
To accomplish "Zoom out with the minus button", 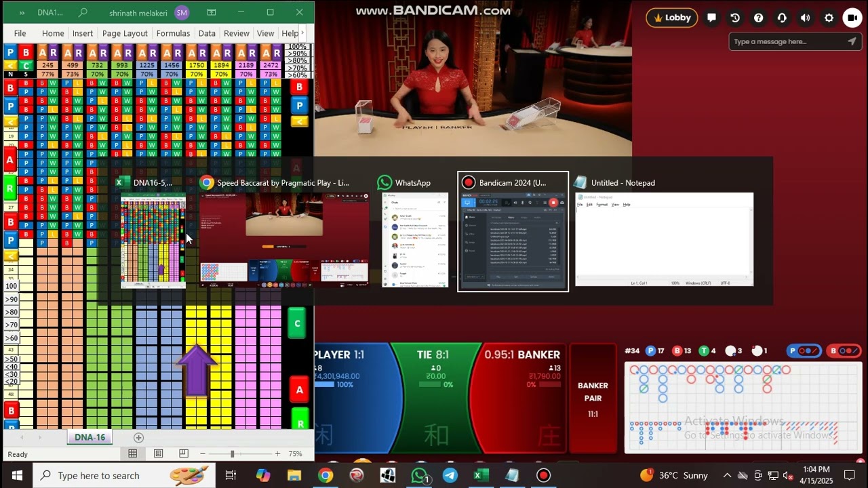I will 202,453.
